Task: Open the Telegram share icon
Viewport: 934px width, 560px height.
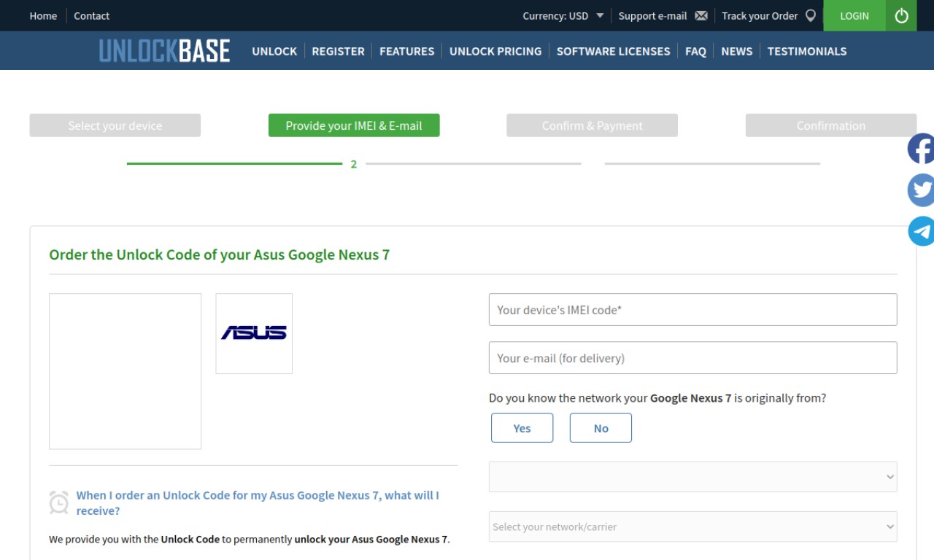Action: [x=922, y=231]
